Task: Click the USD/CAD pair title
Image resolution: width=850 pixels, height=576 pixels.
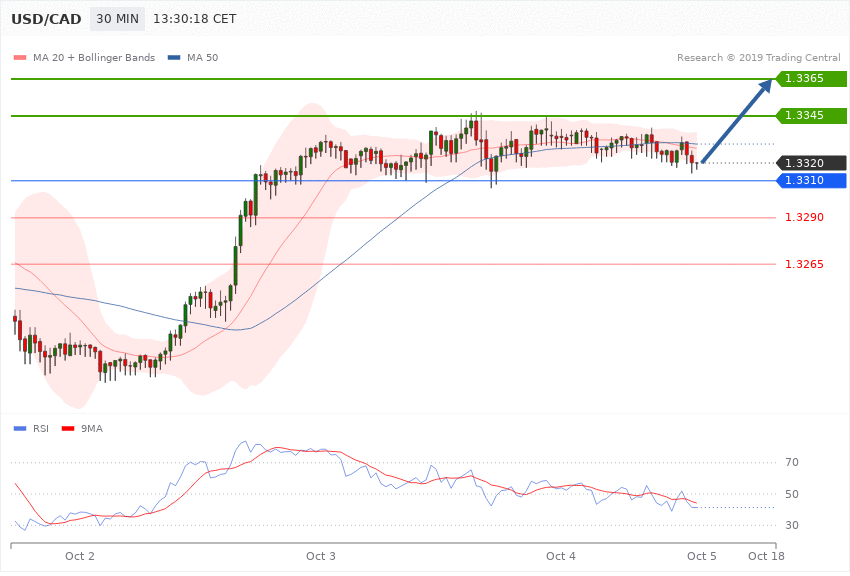Action: point(46,19)
